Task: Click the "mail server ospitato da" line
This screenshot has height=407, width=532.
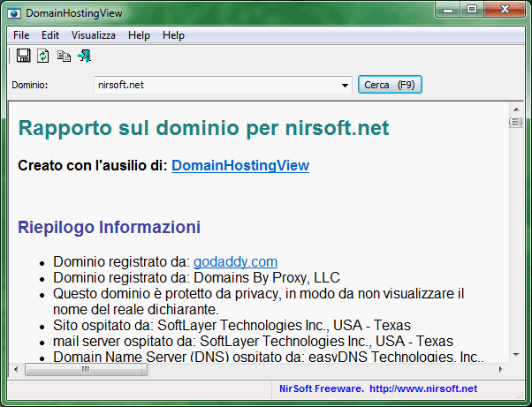Action: point(253,342)
